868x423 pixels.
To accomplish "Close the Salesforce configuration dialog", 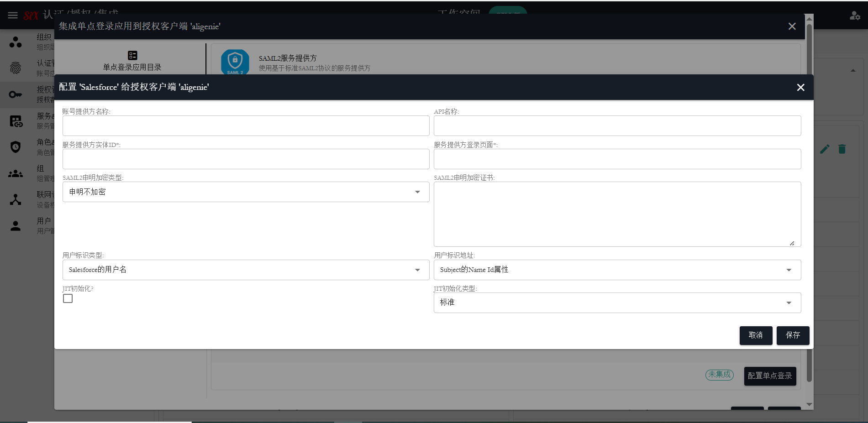I will tap(800, 87).
